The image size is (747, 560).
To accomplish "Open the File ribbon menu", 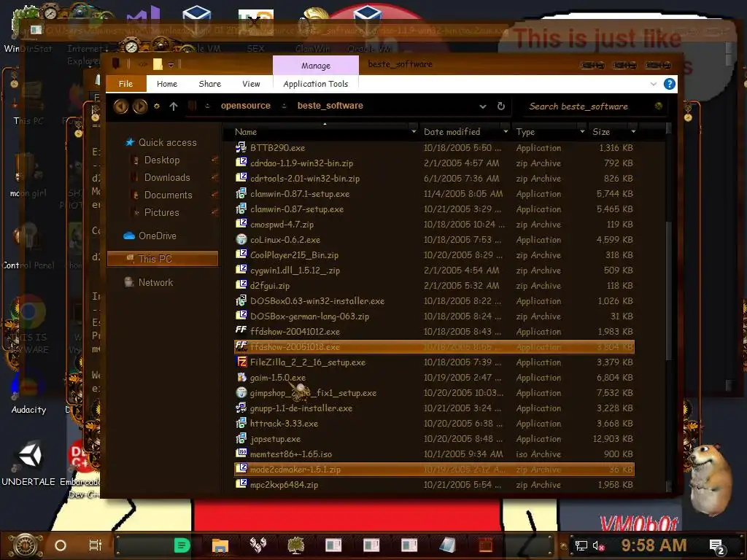I will tap(125, 84).
